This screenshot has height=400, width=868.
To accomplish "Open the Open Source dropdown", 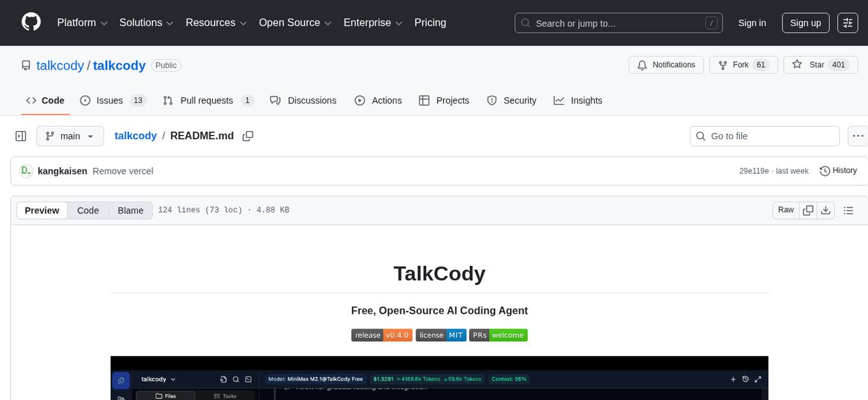I will coord(295,22).
